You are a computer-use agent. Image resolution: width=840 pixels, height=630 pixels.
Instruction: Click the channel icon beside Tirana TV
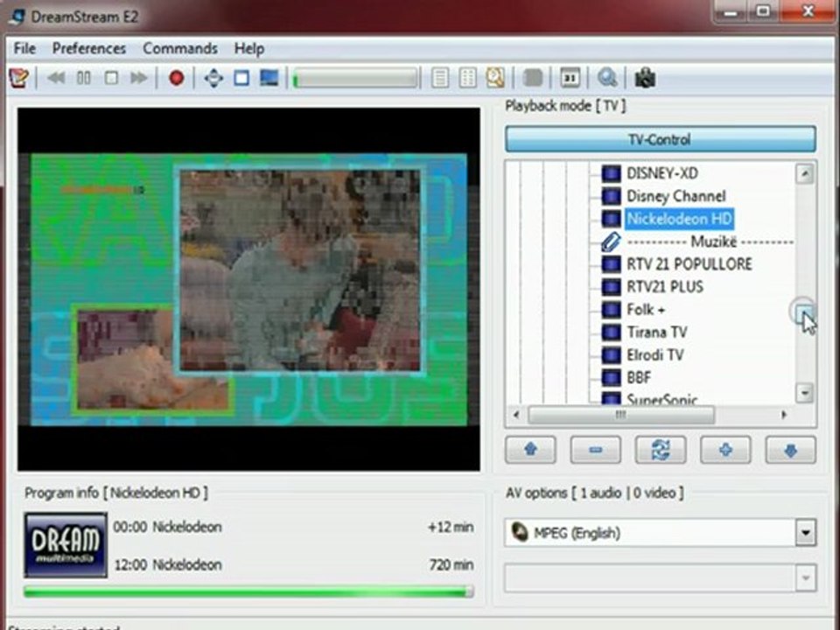click(x=611, y=332)
